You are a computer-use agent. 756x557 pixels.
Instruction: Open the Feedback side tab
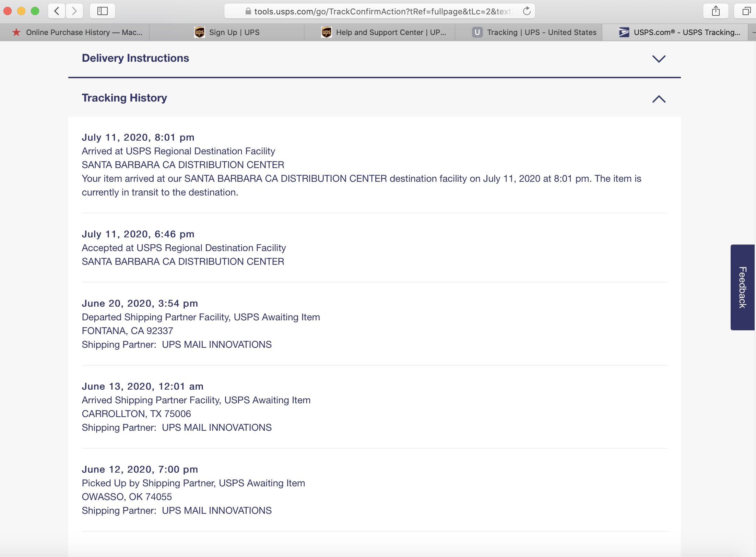point(743,287)
